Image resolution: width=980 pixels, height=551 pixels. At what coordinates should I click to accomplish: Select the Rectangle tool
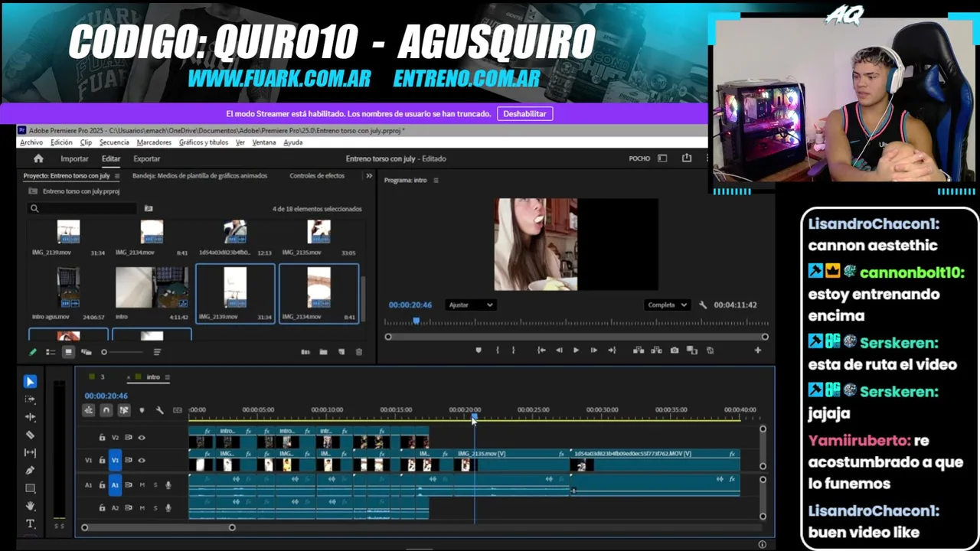pyautogui.click(x=30, y=488)
